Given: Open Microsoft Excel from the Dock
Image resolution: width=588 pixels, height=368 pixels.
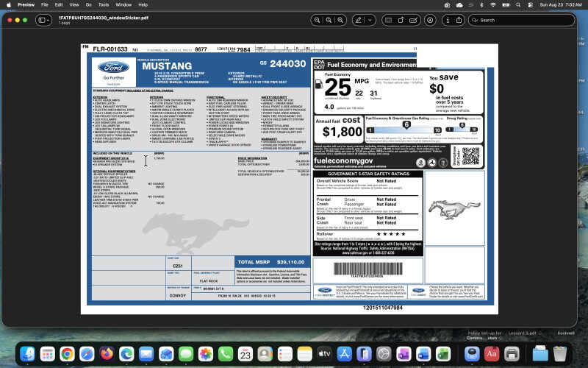Looking at the screenshot, I should coord(443,354).
